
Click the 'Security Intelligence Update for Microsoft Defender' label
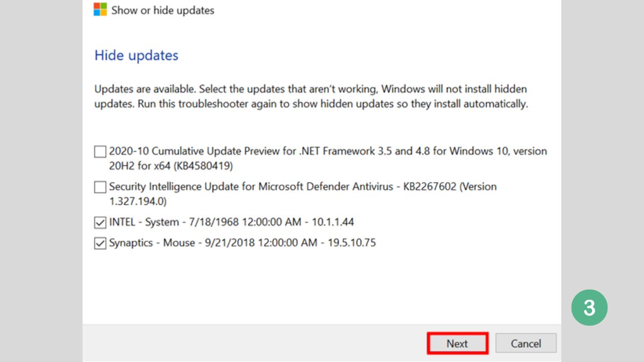(303, 194)
